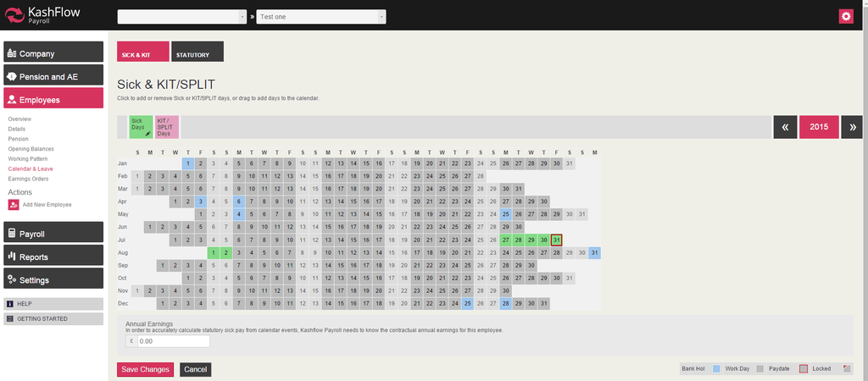The height and width of the screenshot is (381, 868).
Task: Expand the Settings sidebar section
Action: 53,279
